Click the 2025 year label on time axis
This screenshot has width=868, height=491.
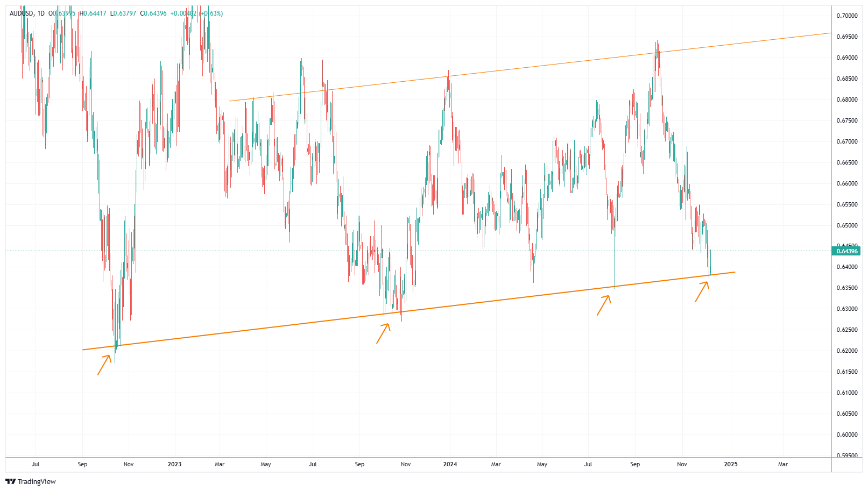pyautogui.click(x=731, y=464)
